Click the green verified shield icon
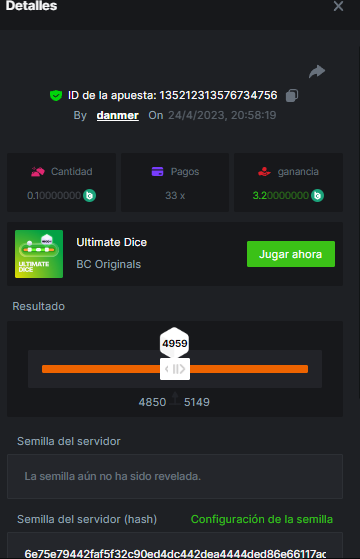 56,96
